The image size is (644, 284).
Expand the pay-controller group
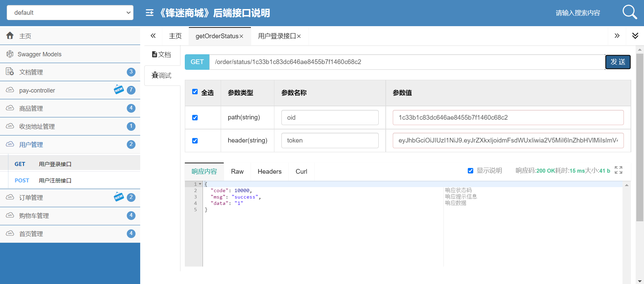point(70,90)
